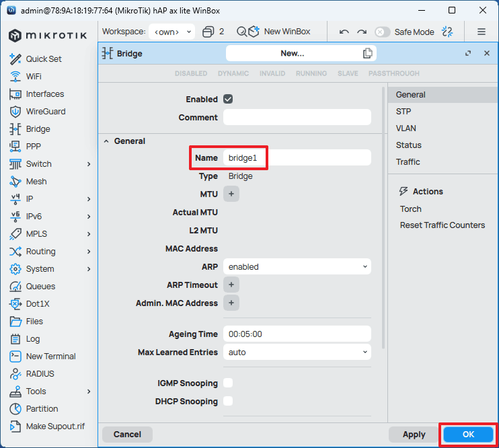Enable IGMP Snooping checkbox

pos(228,383)
